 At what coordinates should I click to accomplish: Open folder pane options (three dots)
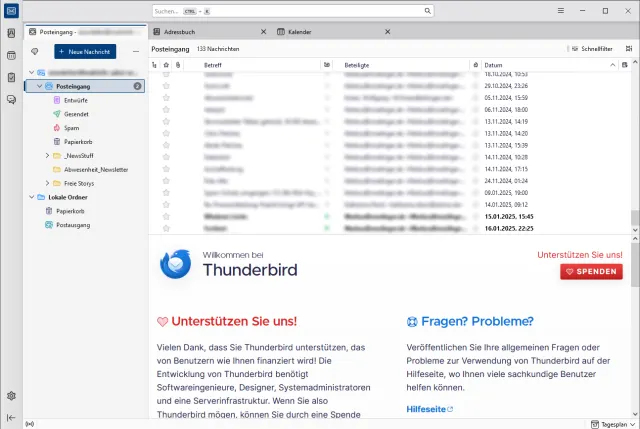136,51
